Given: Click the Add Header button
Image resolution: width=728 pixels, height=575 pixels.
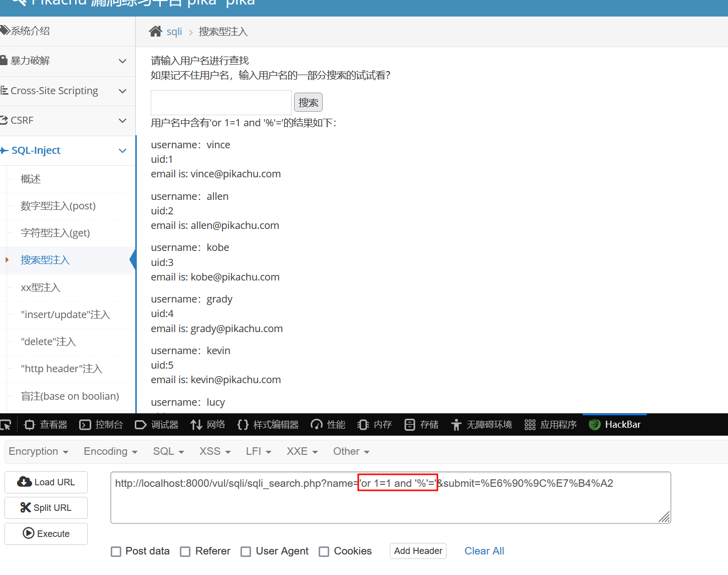Looking at the screenshot, I should pyautogui.click(x=418, y=551).
